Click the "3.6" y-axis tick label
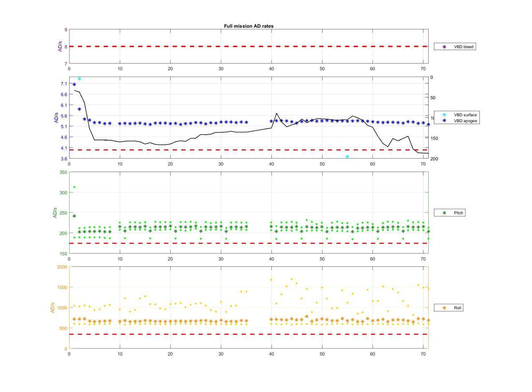The height and width of the screenshot is (392, 532). [64, 159]
